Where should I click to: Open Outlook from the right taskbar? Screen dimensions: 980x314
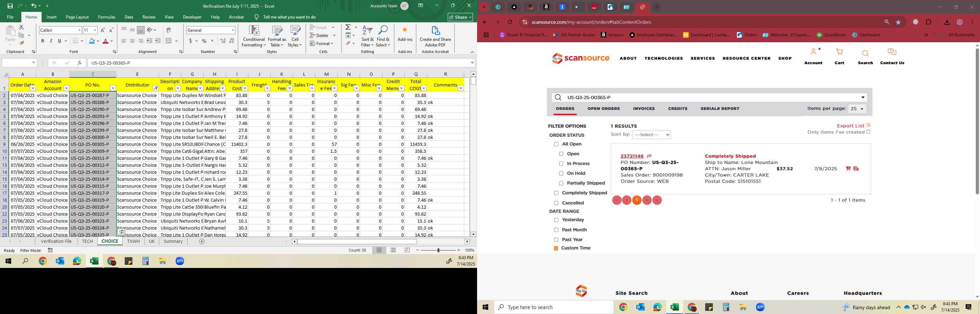tap(640, 307)
